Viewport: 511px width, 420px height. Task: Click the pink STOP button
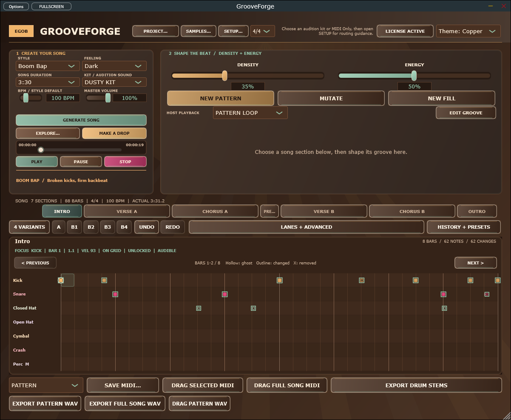pos(125,162)
